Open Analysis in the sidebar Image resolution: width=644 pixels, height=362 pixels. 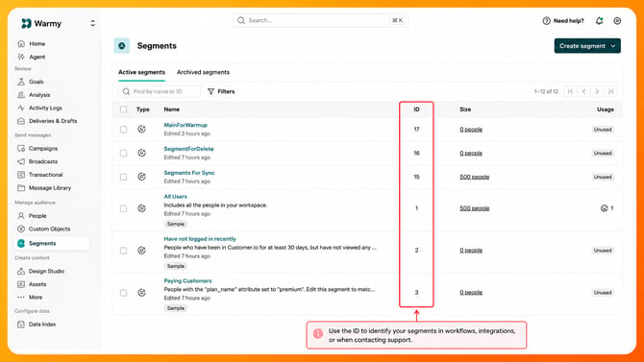(x=34, y=95)
